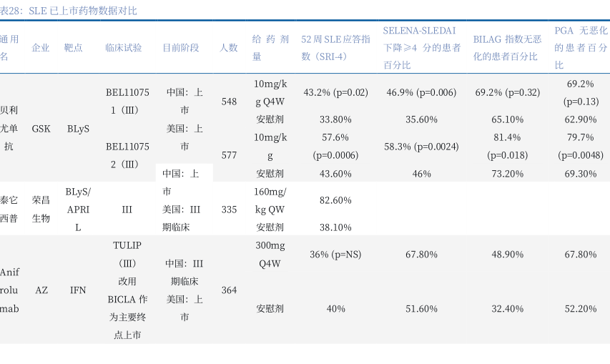Select the "临床试验" column header
Viewport: 610px width, 364px height.
[123, 48]
